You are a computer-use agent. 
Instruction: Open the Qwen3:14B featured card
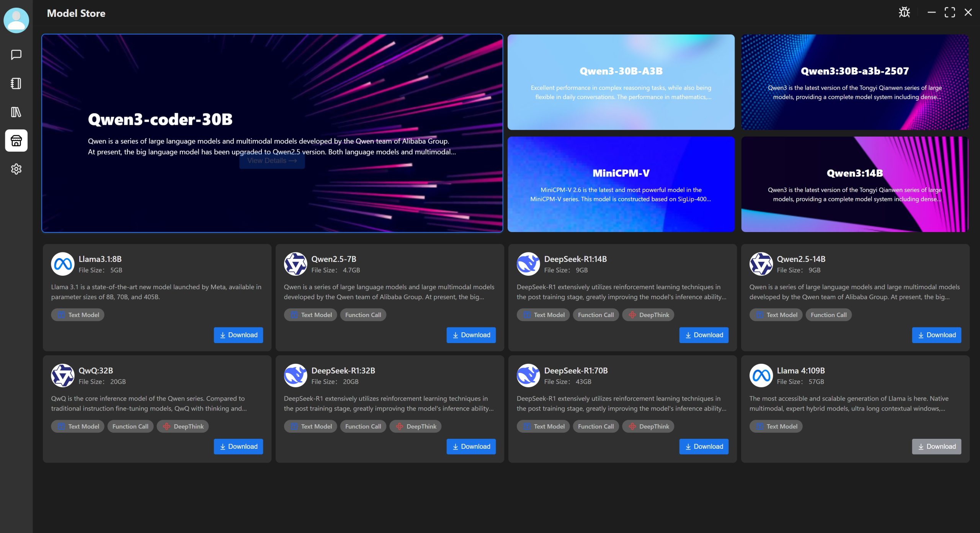click(854, 184)
